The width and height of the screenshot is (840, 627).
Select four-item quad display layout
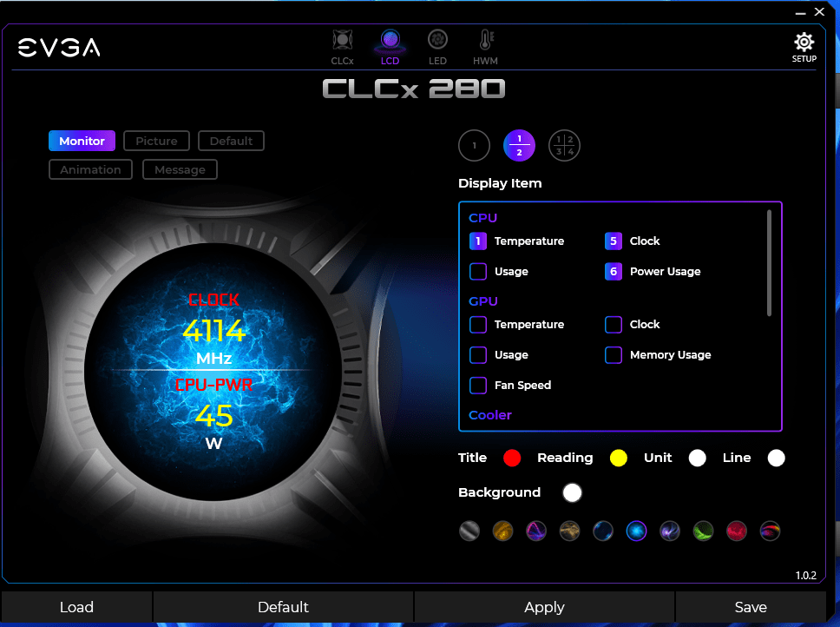564,145
